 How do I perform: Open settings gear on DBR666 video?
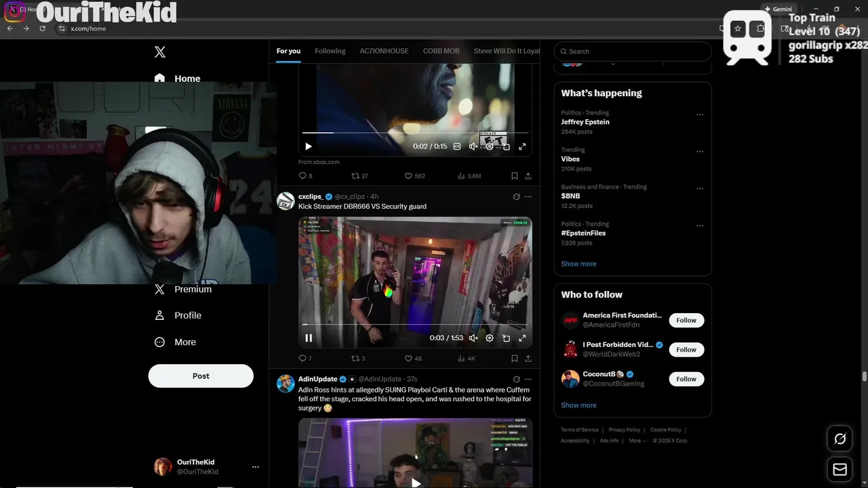pyautogui.click(x=490, y=338)
